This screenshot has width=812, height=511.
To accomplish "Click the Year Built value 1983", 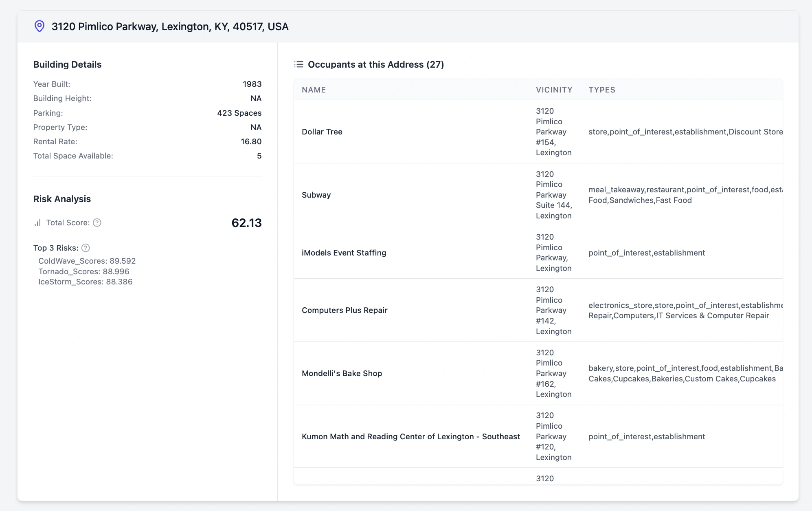I will [x=252, y=84].
